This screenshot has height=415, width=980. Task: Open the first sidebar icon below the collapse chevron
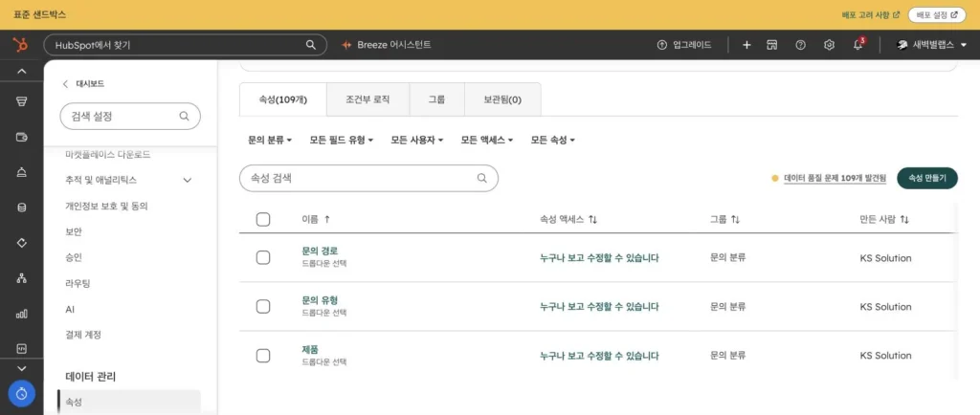point(21,101)
